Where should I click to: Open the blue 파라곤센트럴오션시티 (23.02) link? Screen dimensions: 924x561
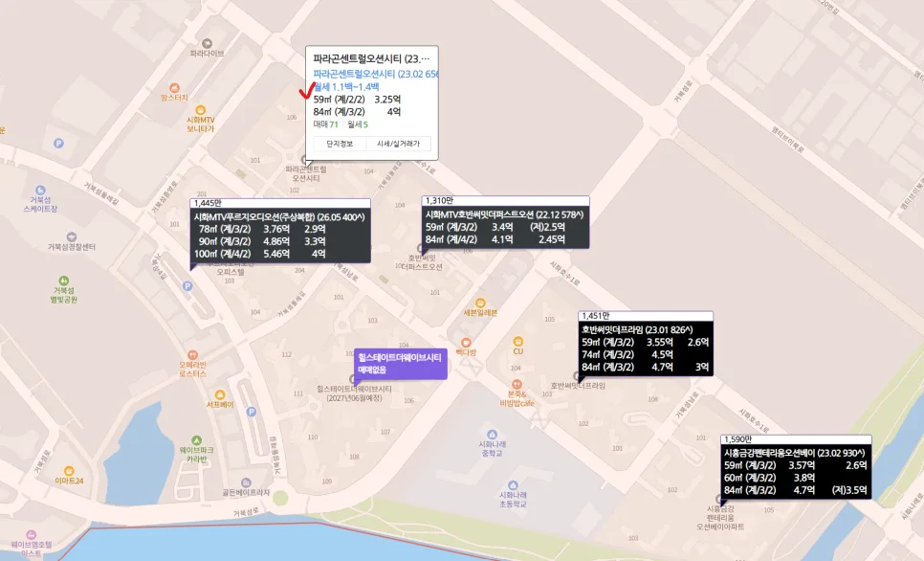tap(375, 74)
